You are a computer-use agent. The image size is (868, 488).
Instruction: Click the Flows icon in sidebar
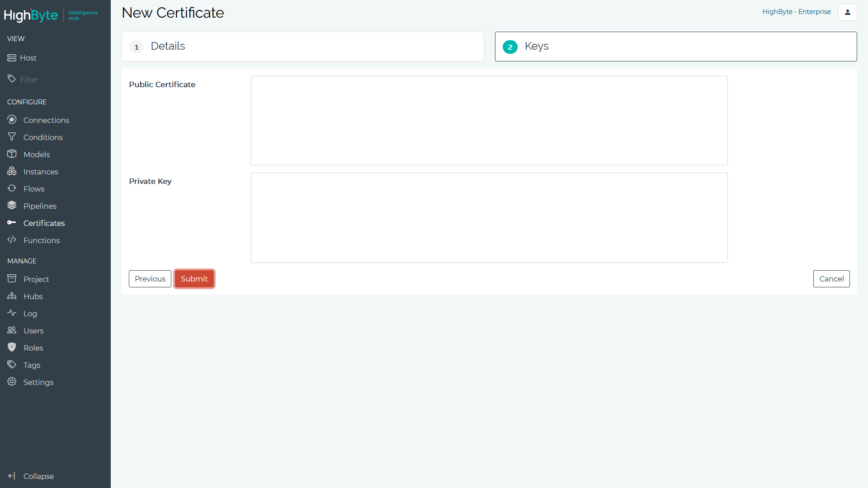pyautogui.click(x=12, y=188)
